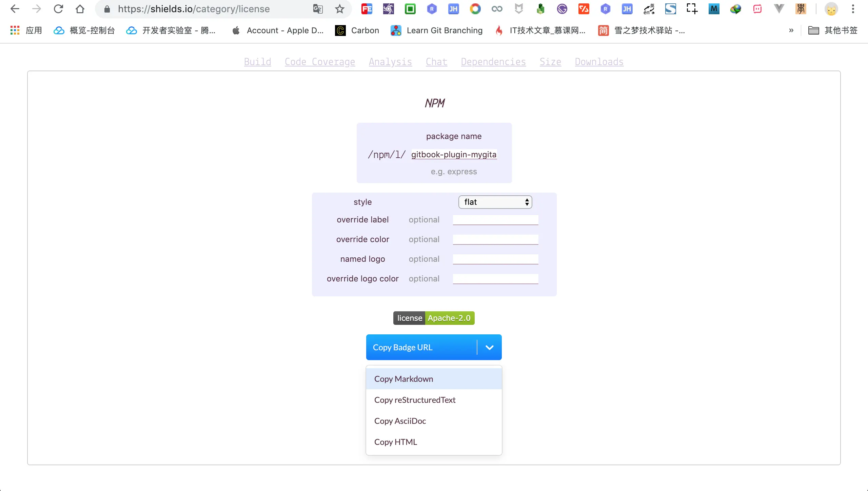Switch to the Downloads category
Image resolution: width=868 pixels, height=491 pixels.
[x=599, y=62]
